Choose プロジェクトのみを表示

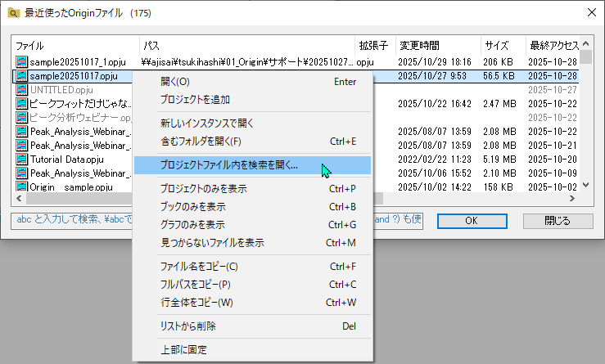tap(252, 189)
